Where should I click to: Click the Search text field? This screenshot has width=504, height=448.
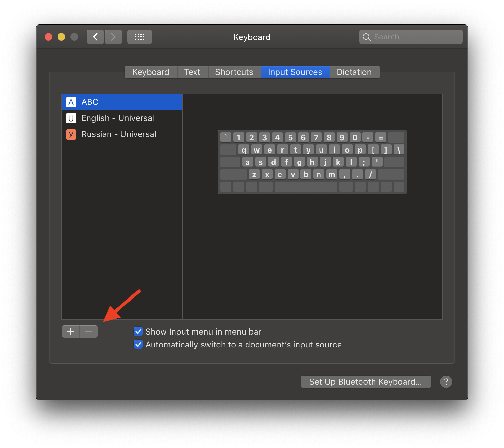[x=414, y=37]
